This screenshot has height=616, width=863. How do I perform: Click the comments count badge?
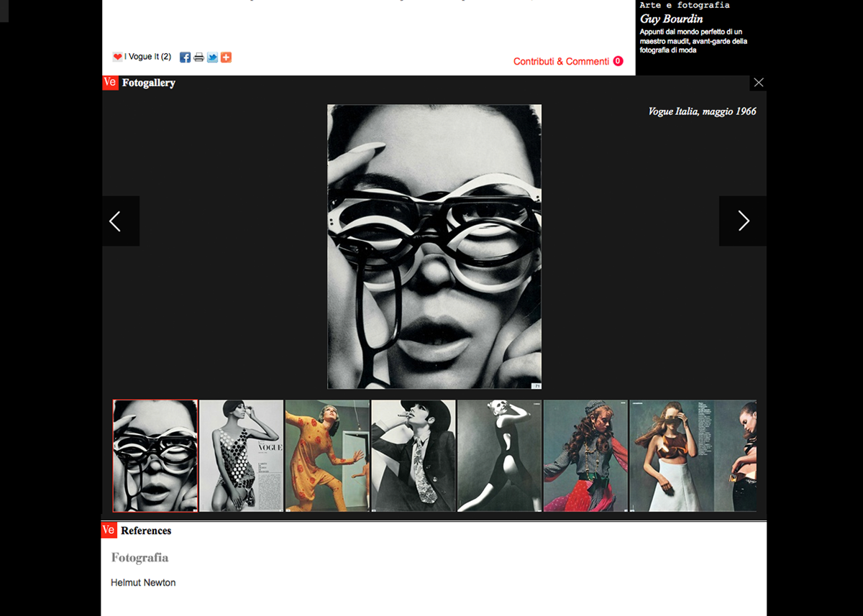pyautogui.click(x=618, y=61)
